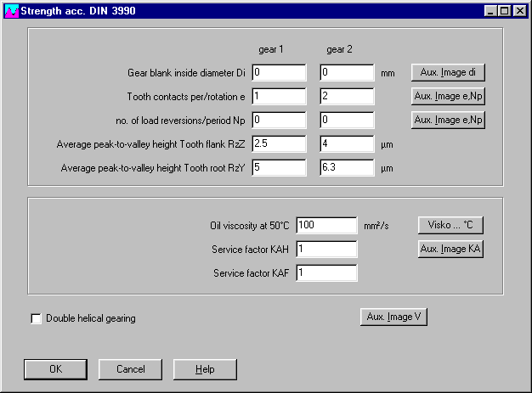The height and width of the screenshot is (393, 532).
Task: Show the Aux. Image KA reference
Action: 450,249
